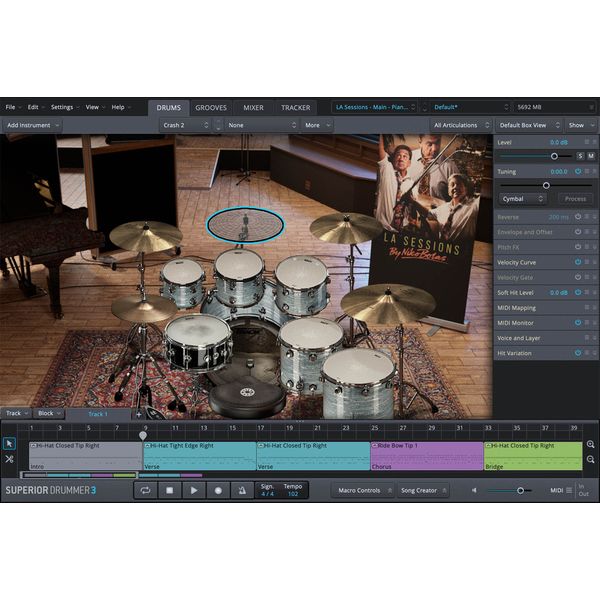The width and height of the screenshot is (600, 600).
Task: Open the More dropdown
Action: click(317, 125)
